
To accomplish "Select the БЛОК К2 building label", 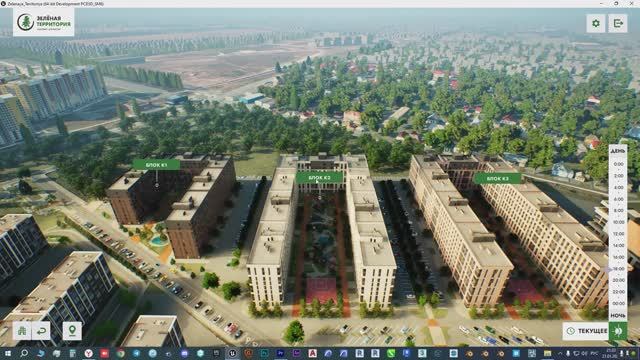I will point(319,178).
